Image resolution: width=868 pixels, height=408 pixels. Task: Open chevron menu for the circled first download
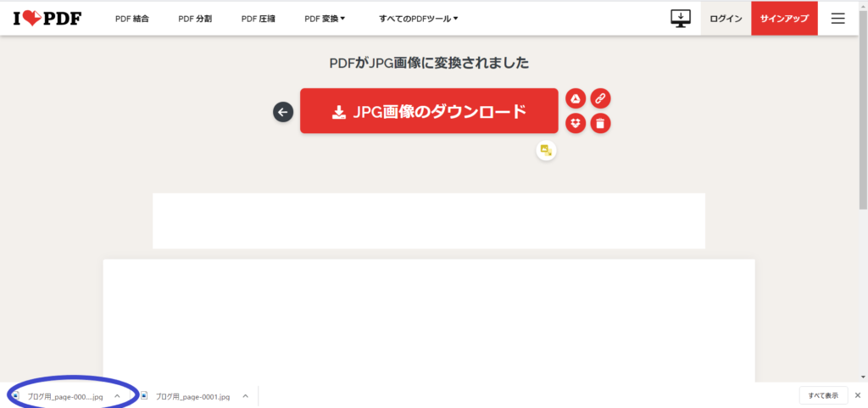coord(117,396)
